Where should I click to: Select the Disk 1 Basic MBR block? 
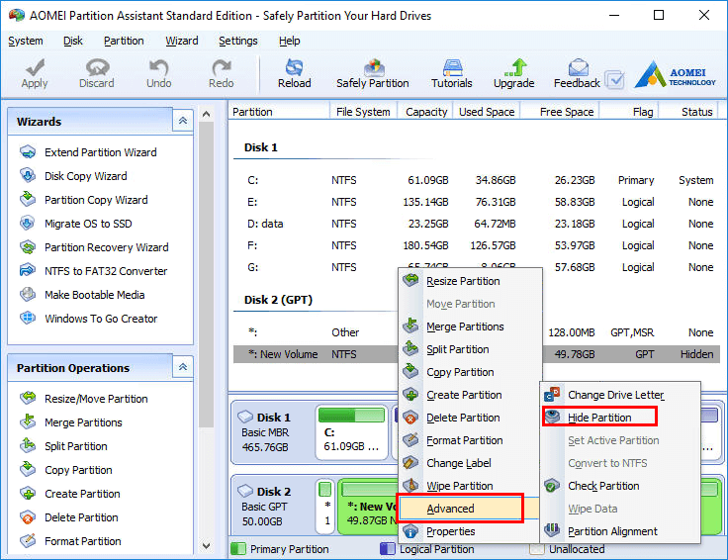pyautogui.click(x=272, y=431)
